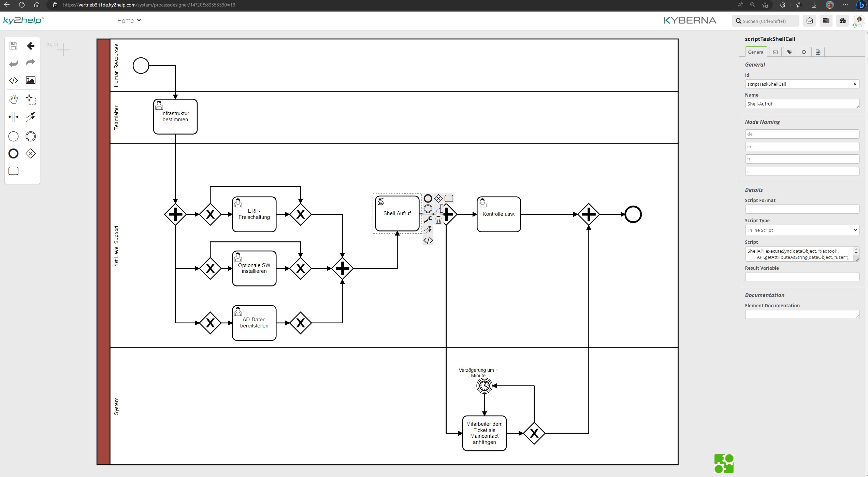Open the inbox envelope icon in header
Screen dimensions: 868x477
point(809,20)
